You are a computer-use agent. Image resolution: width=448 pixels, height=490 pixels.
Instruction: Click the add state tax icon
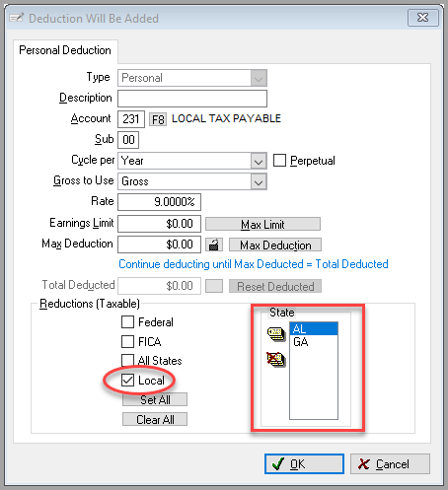[x=276, y=334]
